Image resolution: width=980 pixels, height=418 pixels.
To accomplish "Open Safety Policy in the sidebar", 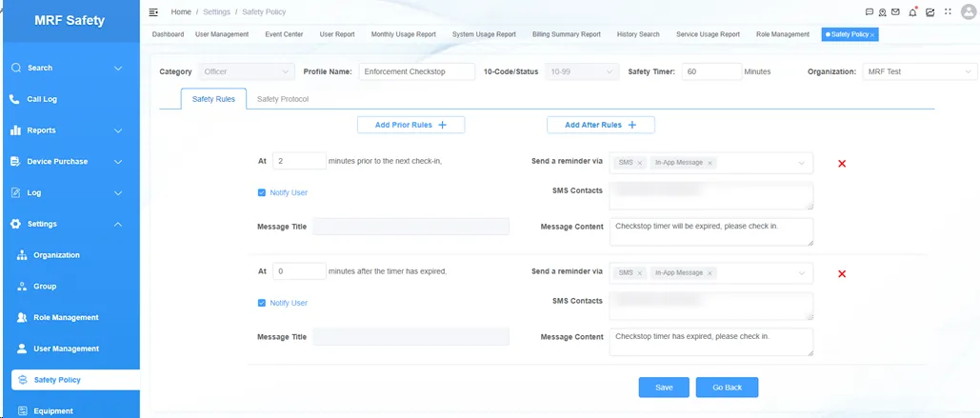I will point(75,380).
